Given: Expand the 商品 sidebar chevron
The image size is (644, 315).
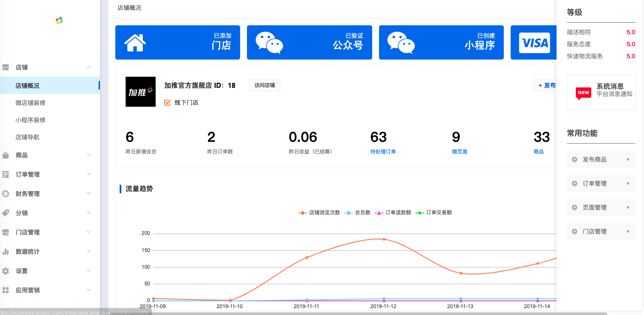Looking at the screenshot, I should 89,155.
